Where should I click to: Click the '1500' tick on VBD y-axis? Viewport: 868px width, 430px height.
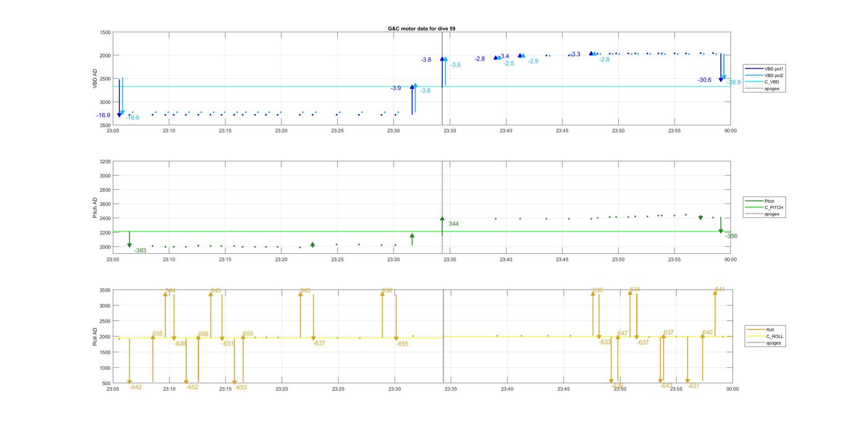pos(105,32)
